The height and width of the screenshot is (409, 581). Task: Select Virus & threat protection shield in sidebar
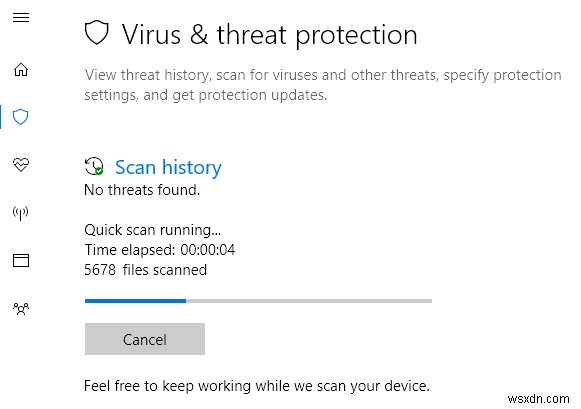coord(20,117)
